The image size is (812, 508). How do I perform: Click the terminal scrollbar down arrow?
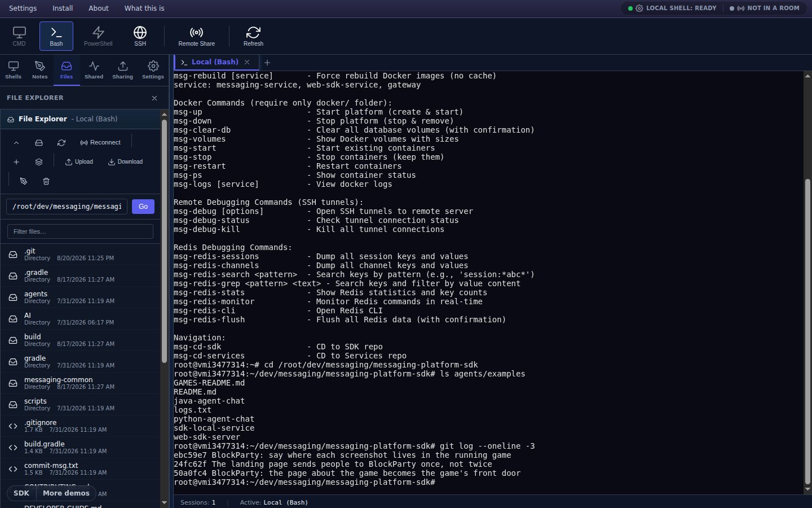click(x=807, y=489)
